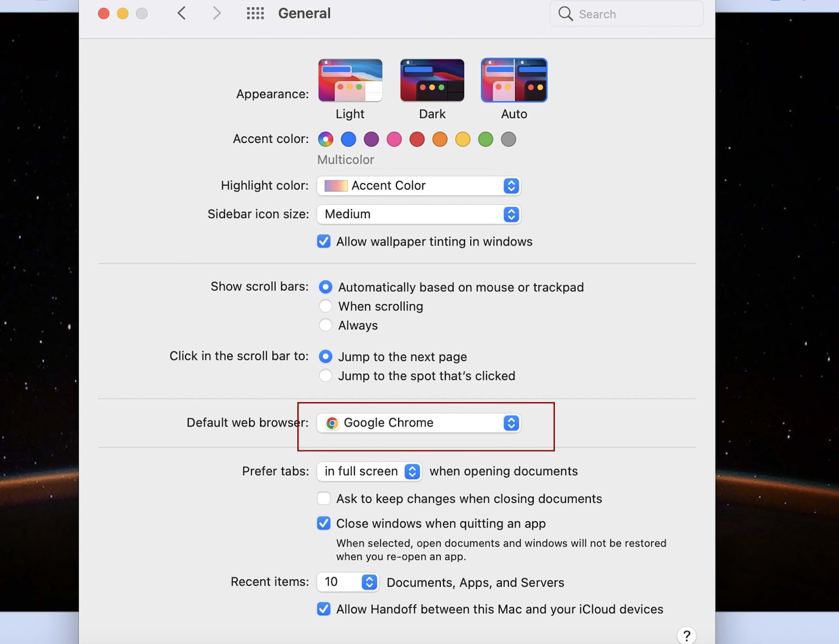Click the Prefer tabs: label
Image resolution: width=839 pixels, height=644 pixels.
[275, 471]
